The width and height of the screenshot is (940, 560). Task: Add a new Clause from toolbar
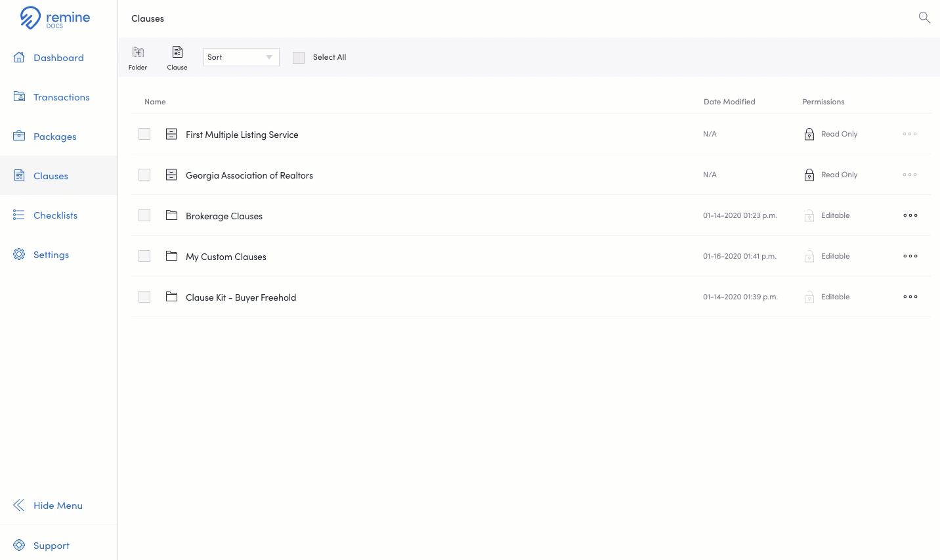(177, 58)
